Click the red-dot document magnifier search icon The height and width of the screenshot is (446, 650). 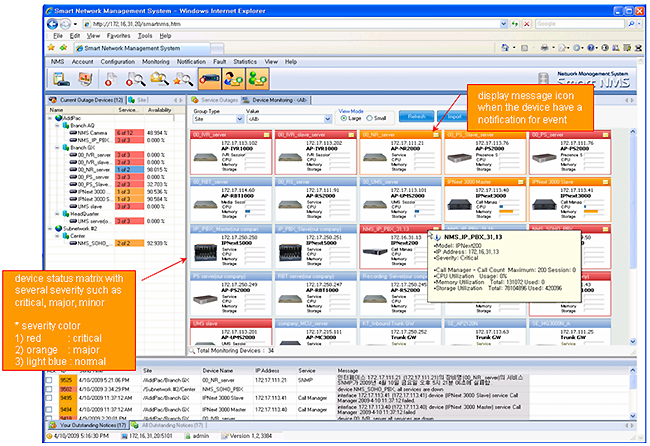135,79
